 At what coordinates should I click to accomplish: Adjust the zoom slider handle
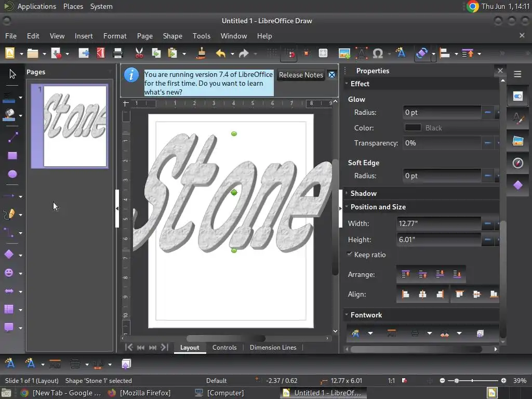pos(457,381)
